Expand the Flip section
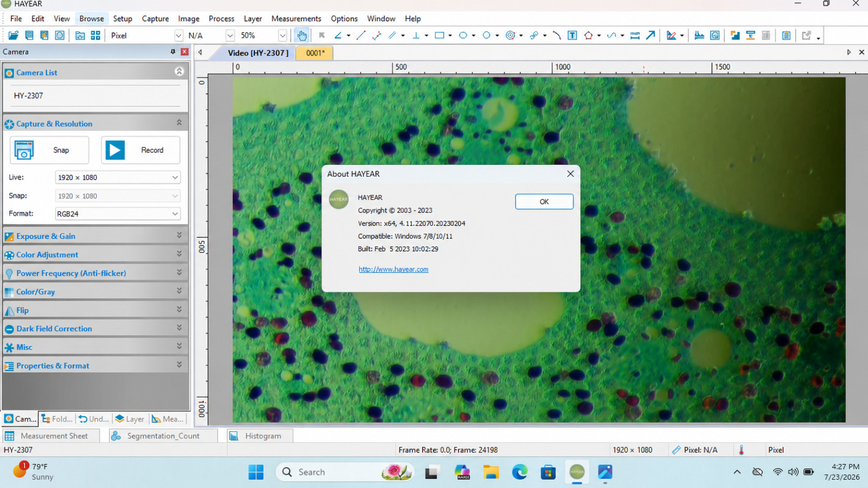Image resolution: width=868 pixels, height=488 pixels. [95, 310]
